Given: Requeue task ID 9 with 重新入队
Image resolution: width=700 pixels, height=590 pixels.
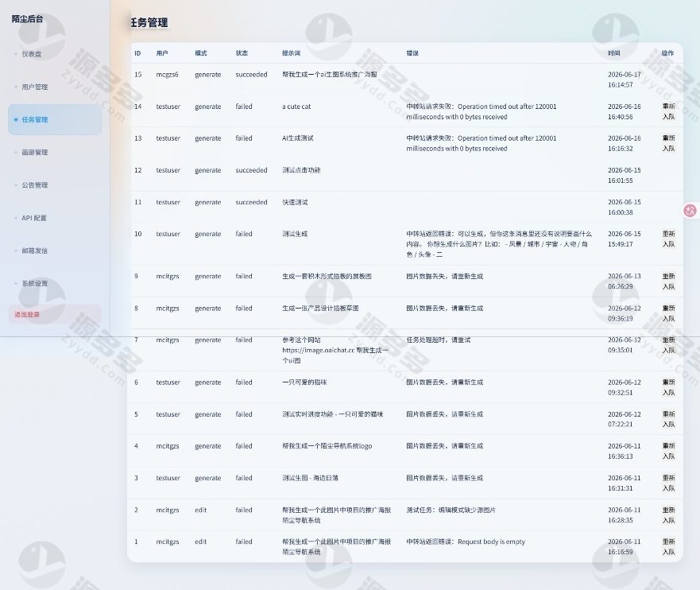Looking at the screenshot, I should pos(668,281).
